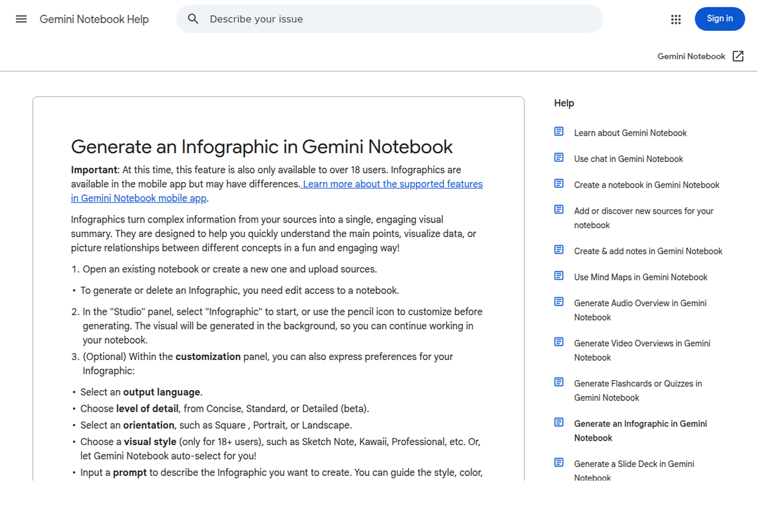Image resolution: width=757 pixels, height=532 pixels.
Task: Click article icon next to Generate Flashcards or Quizzes
Action: point(559,382)
